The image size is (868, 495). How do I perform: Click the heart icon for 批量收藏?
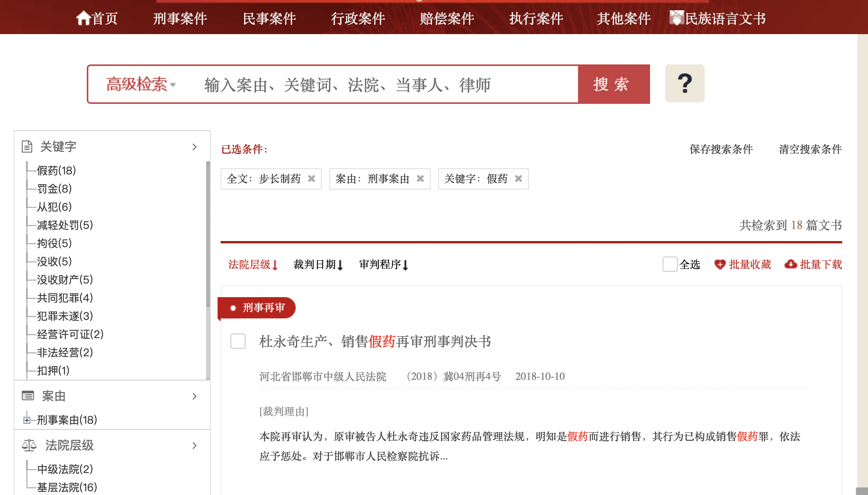(720, 264)
